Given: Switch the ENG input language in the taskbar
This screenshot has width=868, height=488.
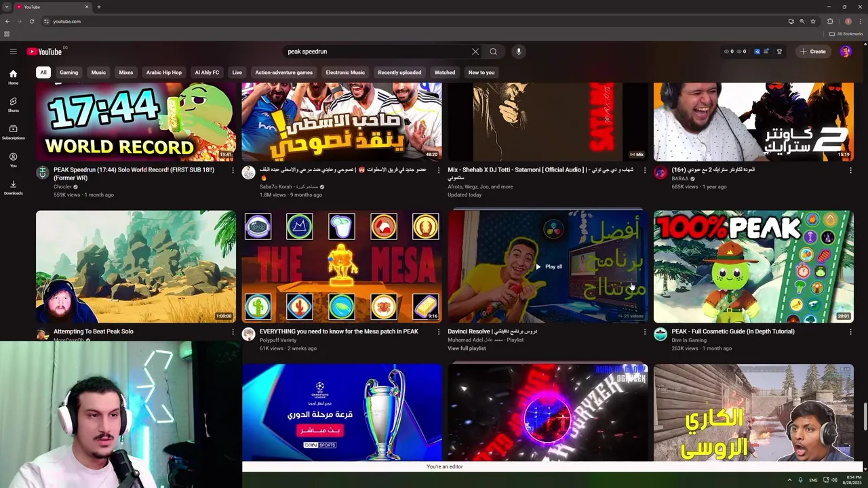Looking at the screenshot, I should pyautogui.click(x=813, y=480).
